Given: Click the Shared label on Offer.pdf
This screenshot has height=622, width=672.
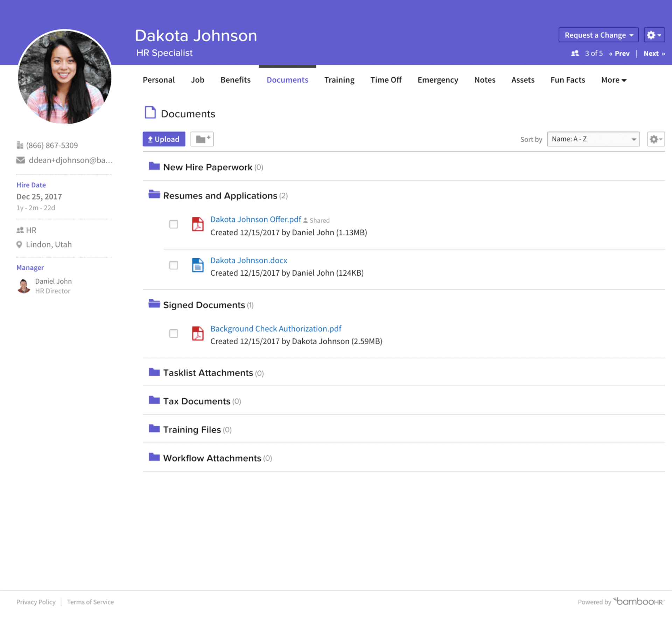Looking at the screenshot, I should click(319, 220).
